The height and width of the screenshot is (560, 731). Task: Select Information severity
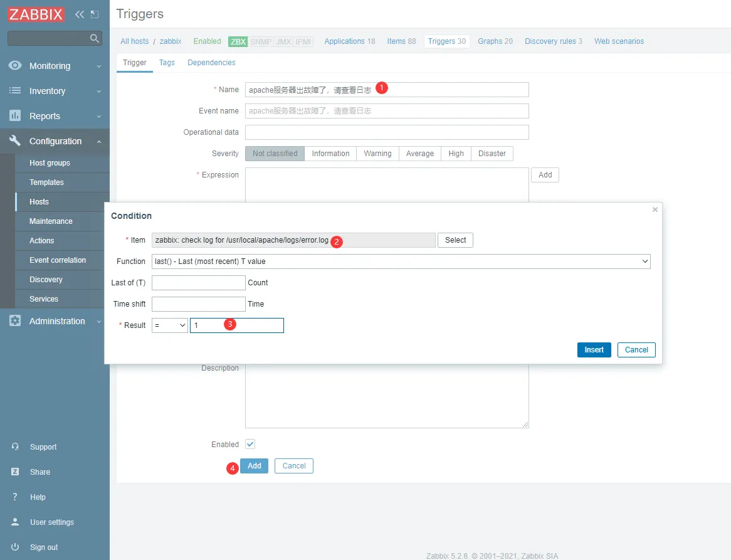click(x=330, y=154)
